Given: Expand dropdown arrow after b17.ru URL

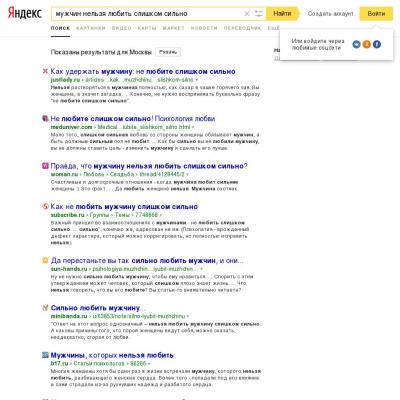Looking at the screenshot, I should coord(149,364).
